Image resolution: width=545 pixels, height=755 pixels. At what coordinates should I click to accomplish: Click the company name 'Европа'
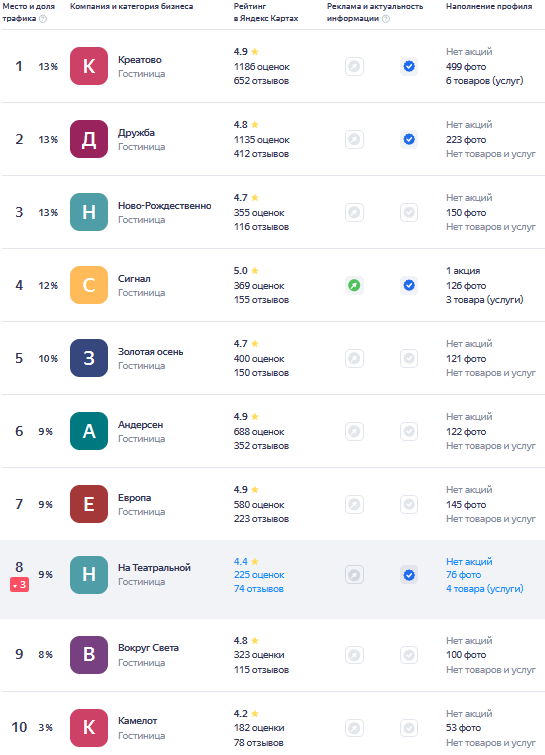click(x=134, y=498)
